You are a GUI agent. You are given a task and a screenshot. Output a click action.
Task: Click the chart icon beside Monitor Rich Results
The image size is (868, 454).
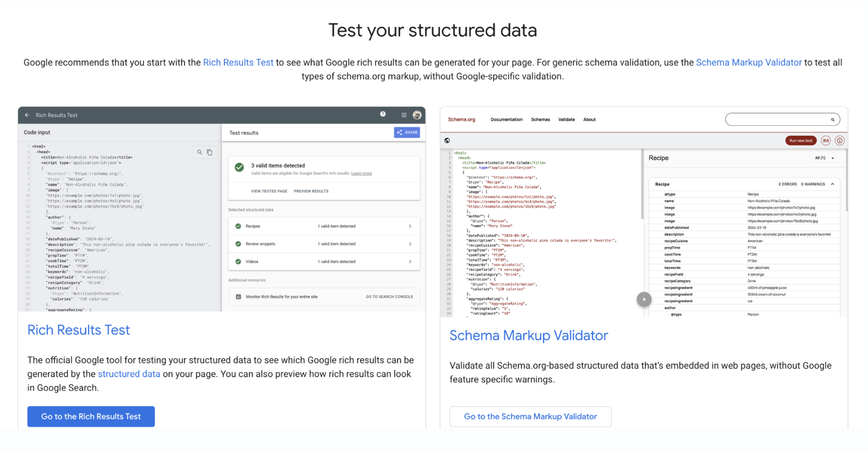tap(239, 297)
